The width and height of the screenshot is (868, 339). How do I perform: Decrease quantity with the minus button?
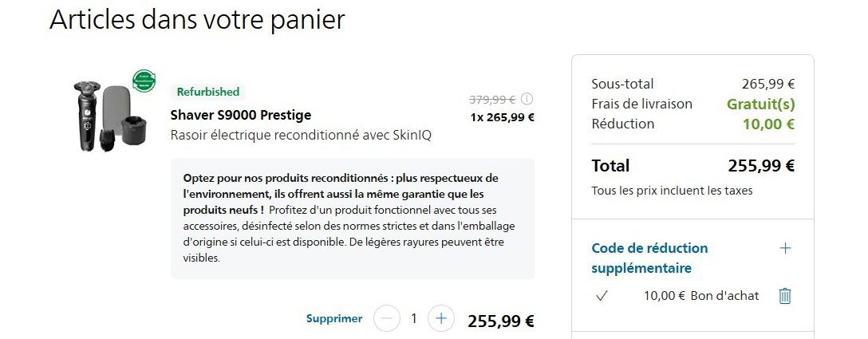click(386, 319)
